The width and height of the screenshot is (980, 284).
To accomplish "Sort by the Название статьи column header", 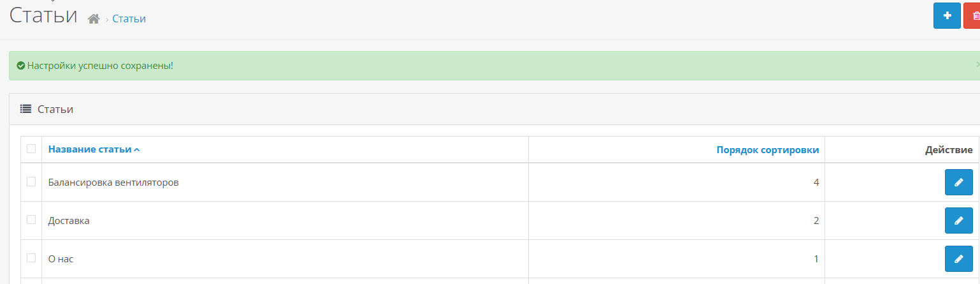I will coord(90,150).
